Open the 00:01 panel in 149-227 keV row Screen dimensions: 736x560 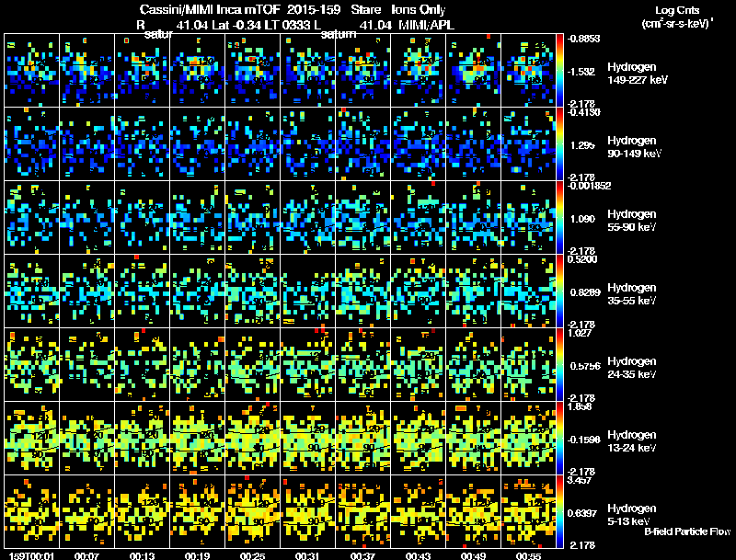(31, 71)
